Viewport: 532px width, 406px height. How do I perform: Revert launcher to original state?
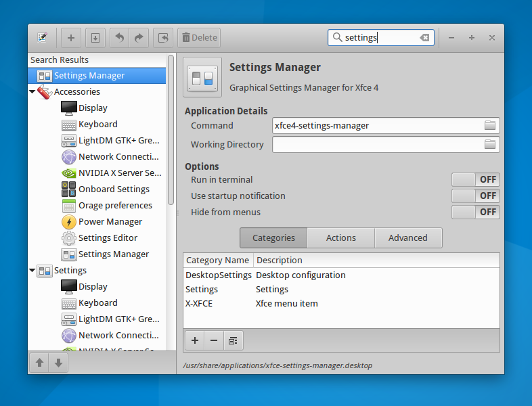pyautogui.click(x=163, y=38)
